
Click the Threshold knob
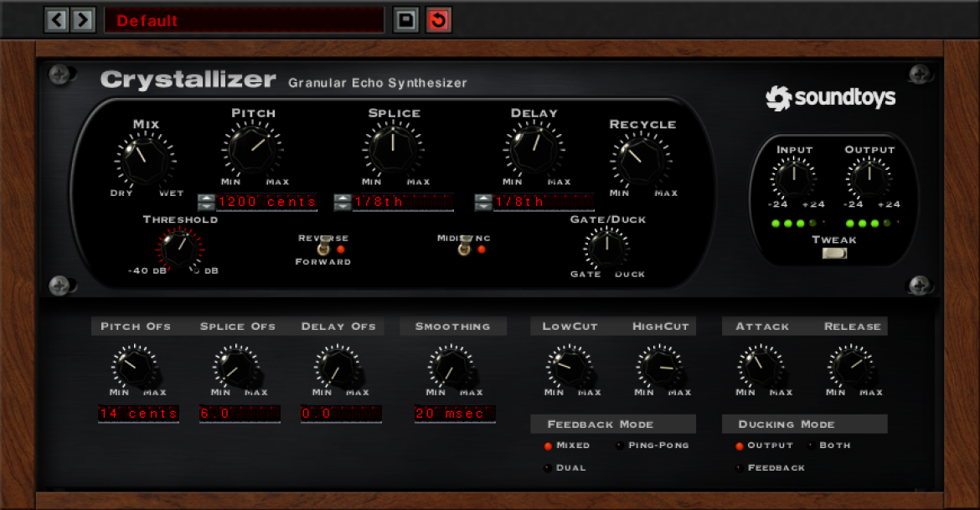[x=178, y=248]
